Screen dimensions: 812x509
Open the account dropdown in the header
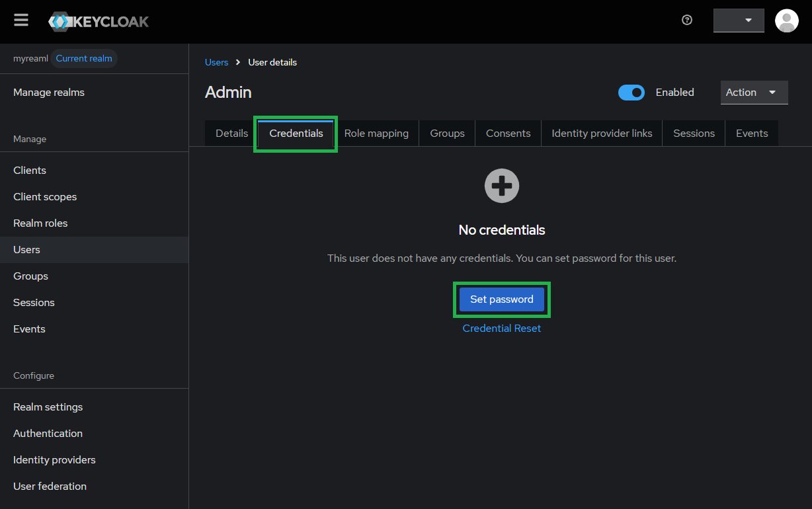click(x=739, y=20)
